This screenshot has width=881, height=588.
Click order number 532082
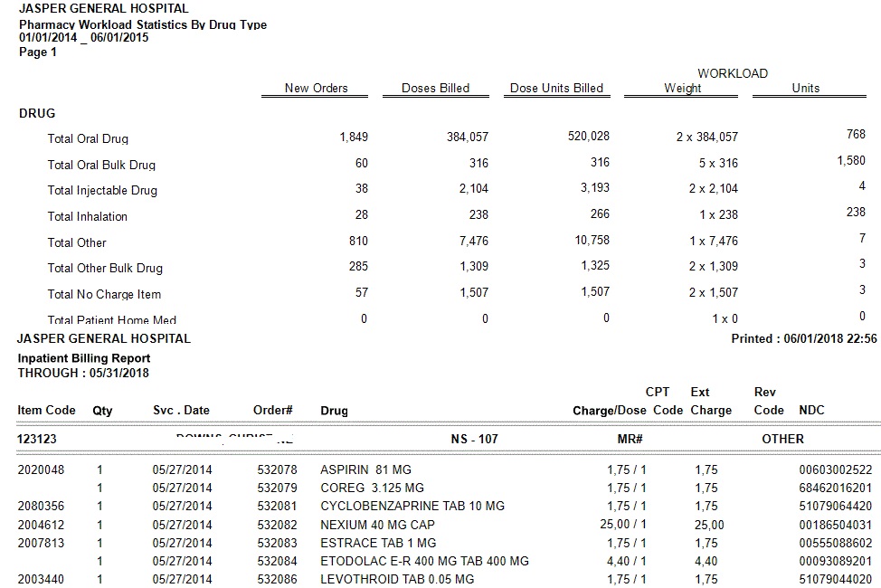click(277, 525)
